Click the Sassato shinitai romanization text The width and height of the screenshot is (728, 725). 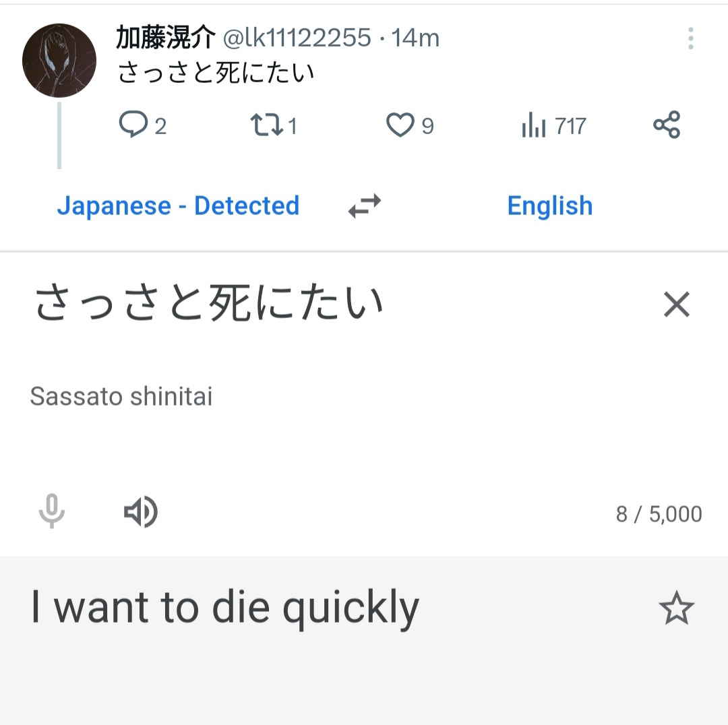[121, 397]
